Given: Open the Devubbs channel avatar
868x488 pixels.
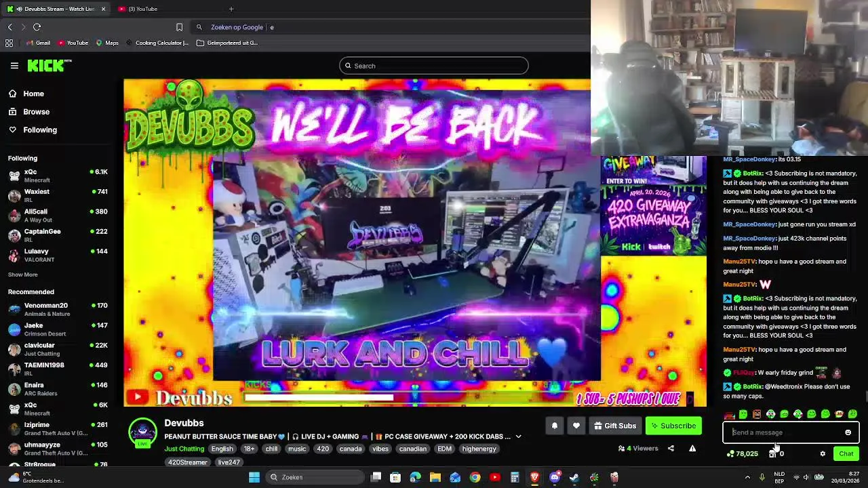Looking at the screenshot, I should (142, 432).
